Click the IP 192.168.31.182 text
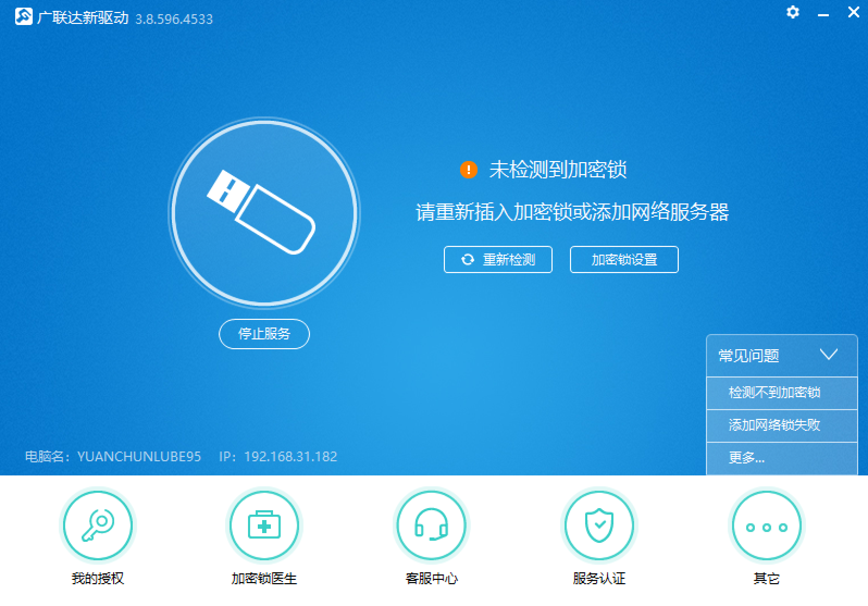This screenshot has width=868, height=606. (x=278, y=456)
